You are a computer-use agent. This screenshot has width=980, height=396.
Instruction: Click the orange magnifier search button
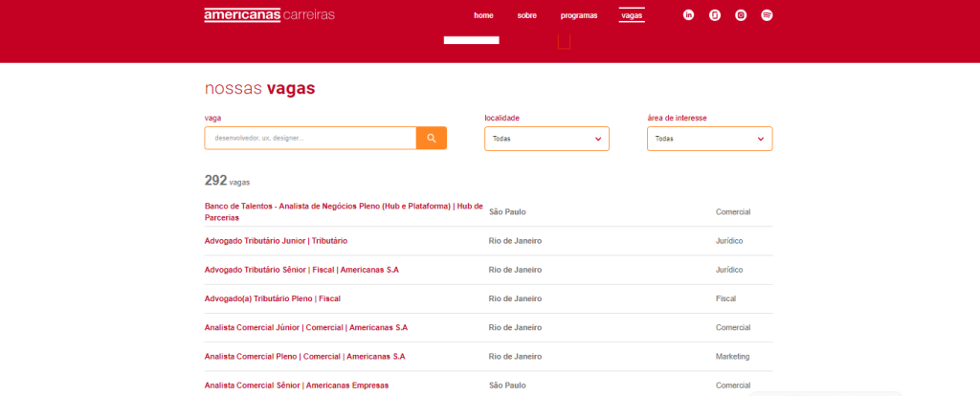(432, 138)
